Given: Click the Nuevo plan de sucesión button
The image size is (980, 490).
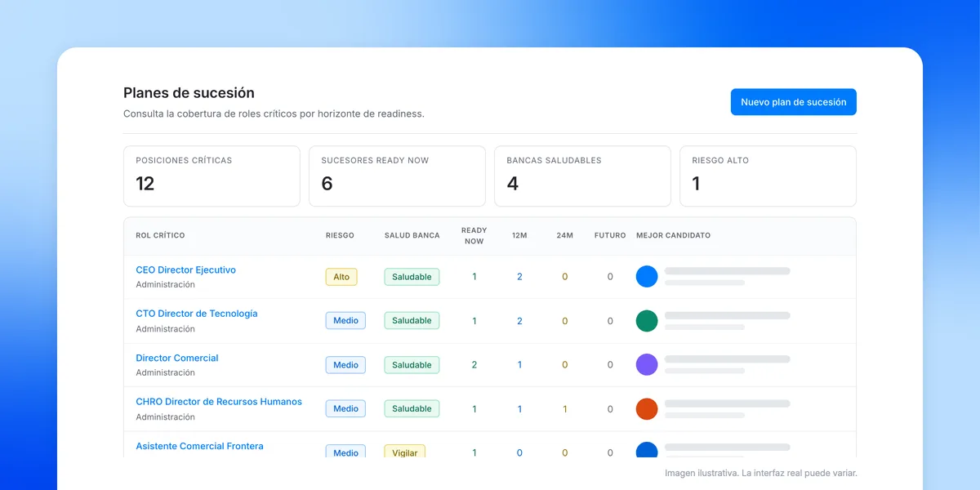Looking at the screenshot, I should 793,102.
